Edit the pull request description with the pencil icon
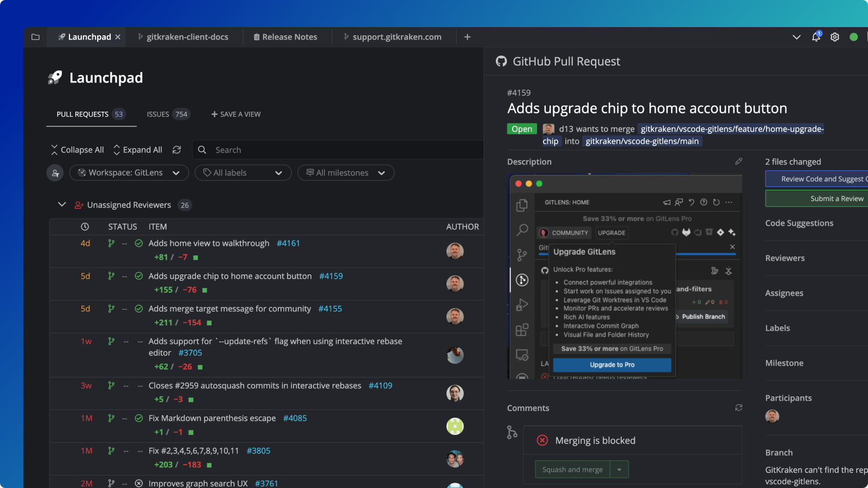Screen dimensions: 868x488 pyautogui.click(x=738, y=161)
